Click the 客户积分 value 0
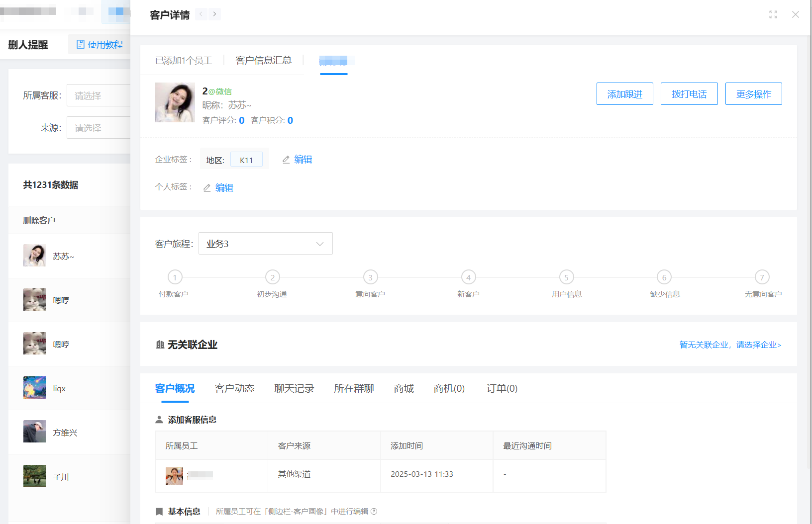This screenshot has height=524, width=812. (290, 120)
